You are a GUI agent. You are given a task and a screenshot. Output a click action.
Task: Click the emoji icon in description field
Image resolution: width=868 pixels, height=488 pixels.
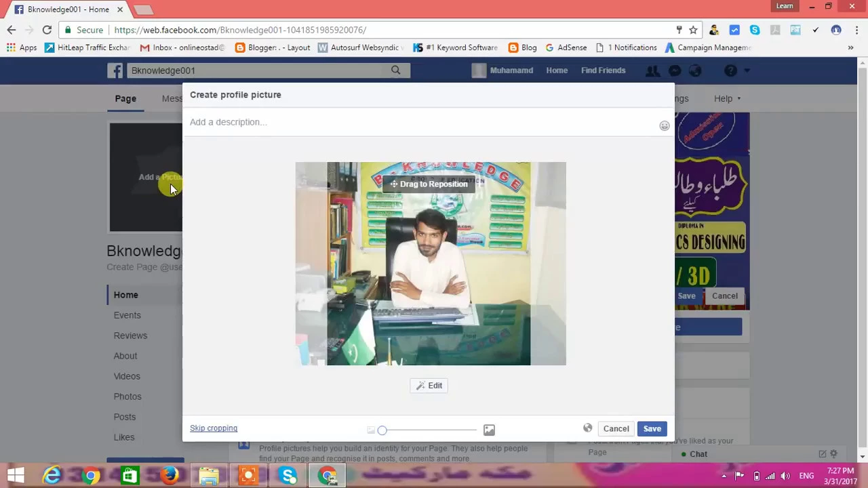point(665,125)
